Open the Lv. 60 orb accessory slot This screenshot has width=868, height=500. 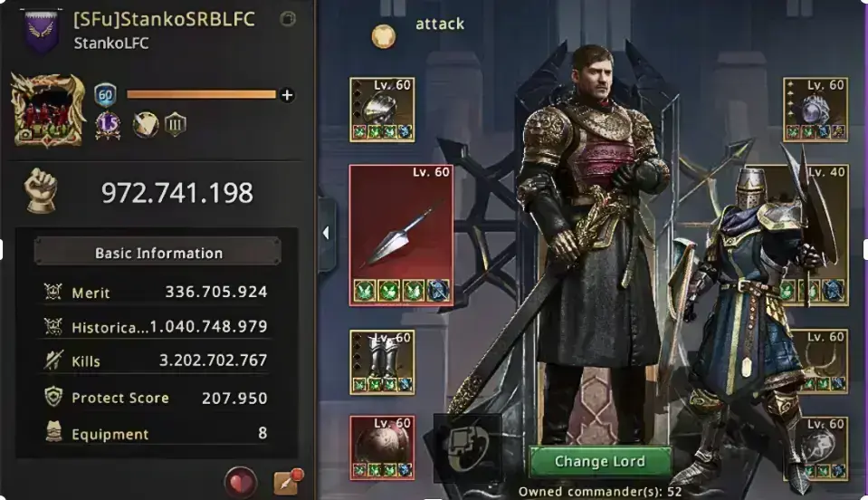coord(816,110)
